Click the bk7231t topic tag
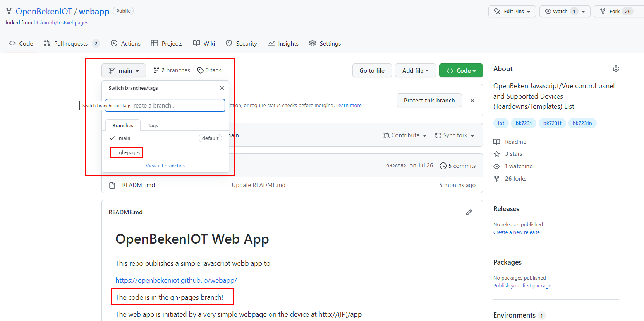Image resolution: width=644 pixels, height=321 pixels. 552,123
